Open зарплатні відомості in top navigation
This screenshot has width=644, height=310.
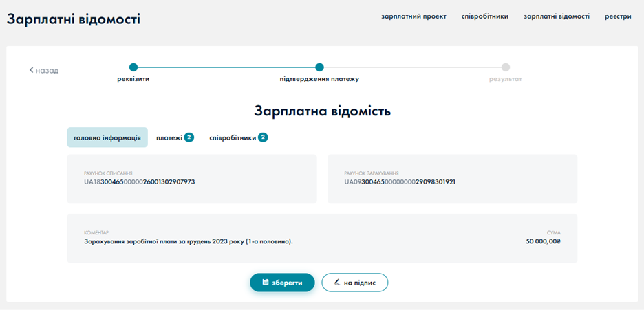click(x=556, y=16)
